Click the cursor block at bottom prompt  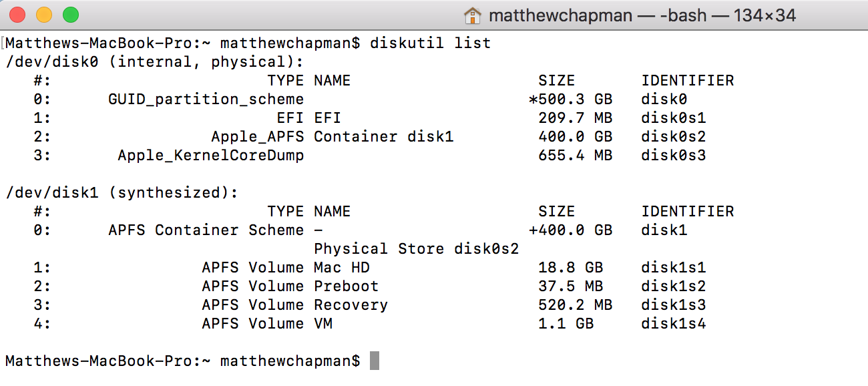(x=375, y=361)
